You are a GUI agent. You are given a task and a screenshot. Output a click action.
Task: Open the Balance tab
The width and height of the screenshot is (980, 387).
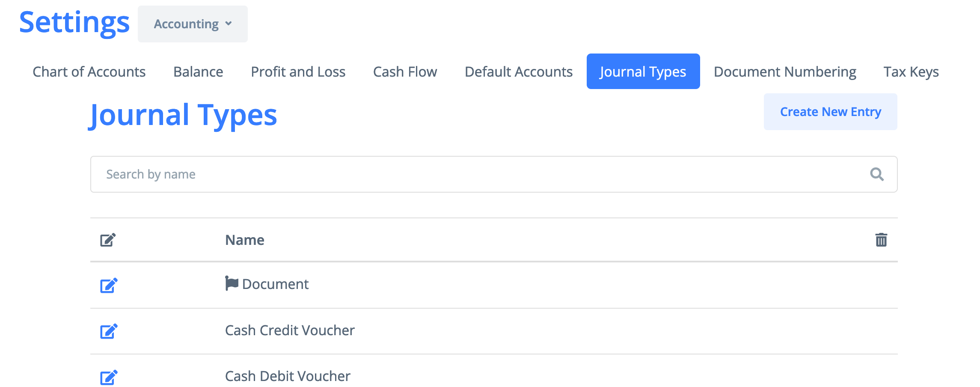coord(198,71)
